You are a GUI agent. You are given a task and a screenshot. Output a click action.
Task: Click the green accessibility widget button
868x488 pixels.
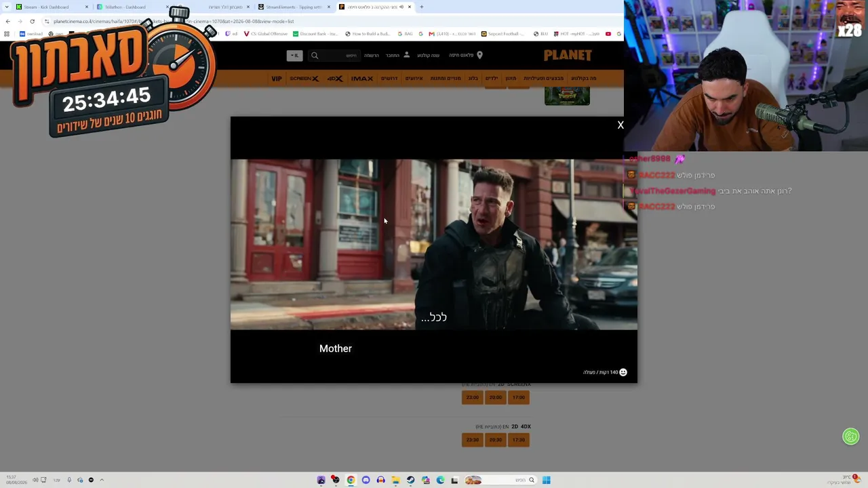(851, 436)
